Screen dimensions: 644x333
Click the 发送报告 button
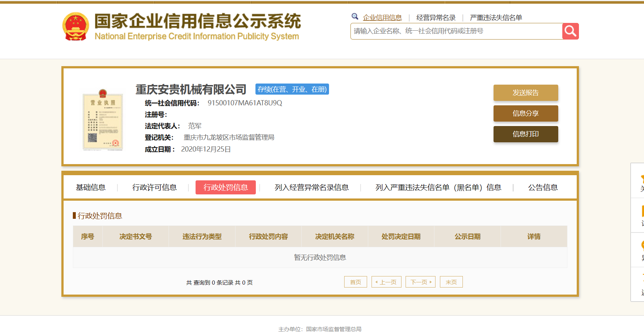point(526,93)
